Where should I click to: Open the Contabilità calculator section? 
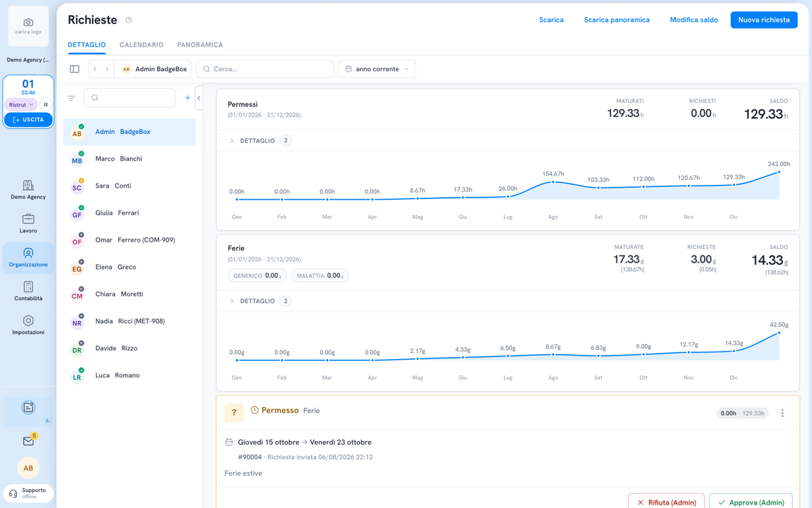coord(28,292)
